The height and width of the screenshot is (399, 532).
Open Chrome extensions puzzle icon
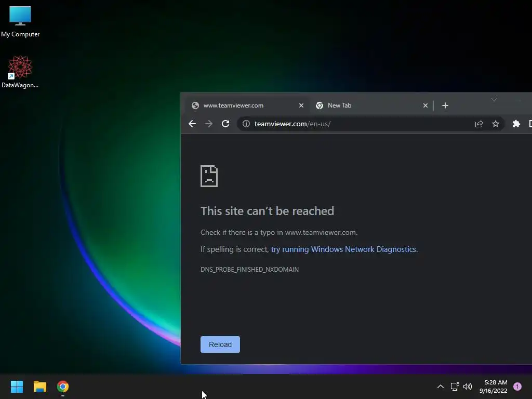[x=516, y=124]
